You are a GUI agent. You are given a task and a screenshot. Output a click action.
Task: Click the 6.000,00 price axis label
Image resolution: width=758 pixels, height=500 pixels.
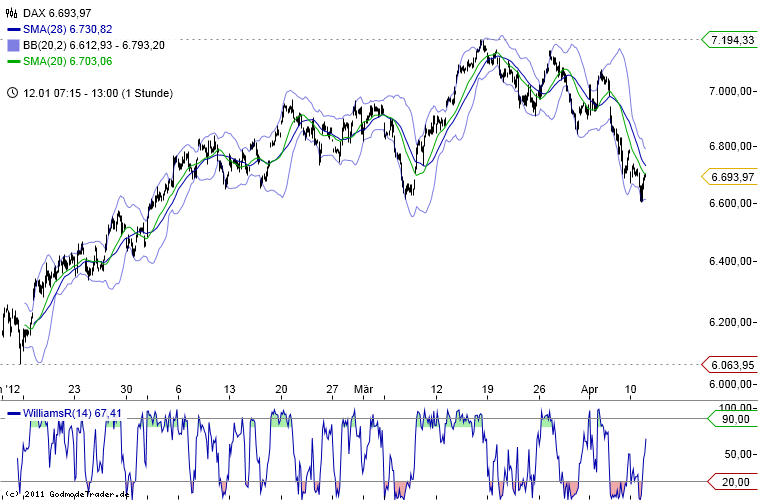[730, 384]
